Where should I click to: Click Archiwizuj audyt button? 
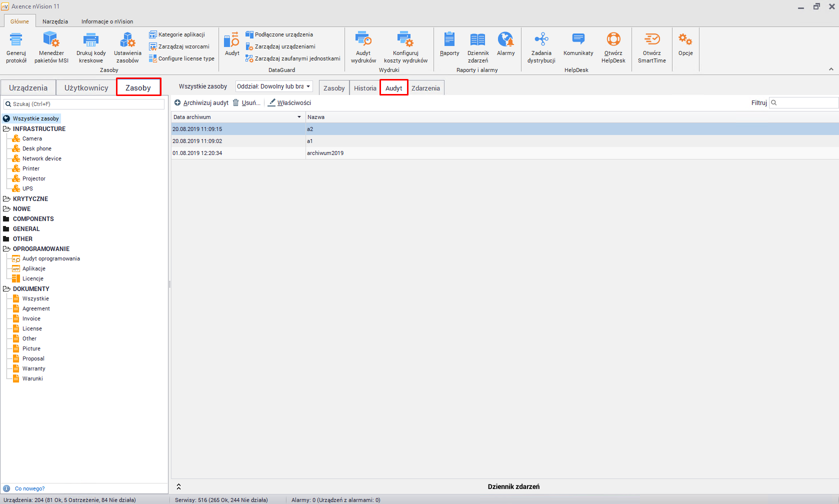[201, 103]
